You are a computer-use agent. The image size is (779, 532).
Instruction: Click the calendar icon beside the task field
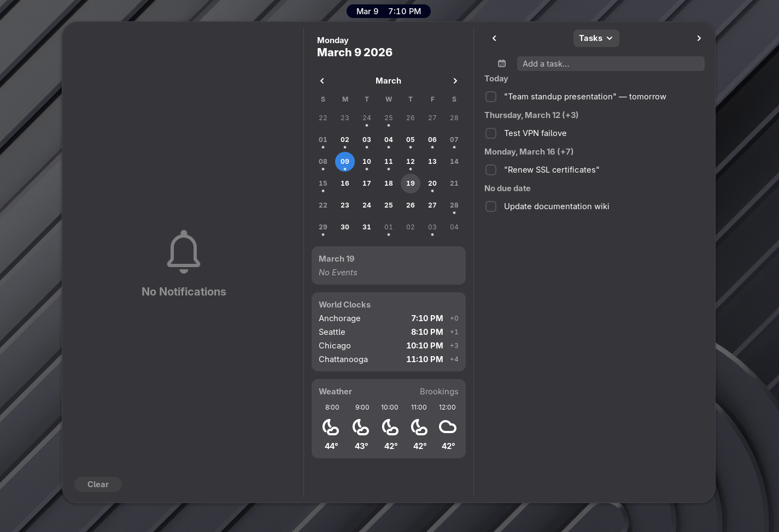(x=502, y=64)
